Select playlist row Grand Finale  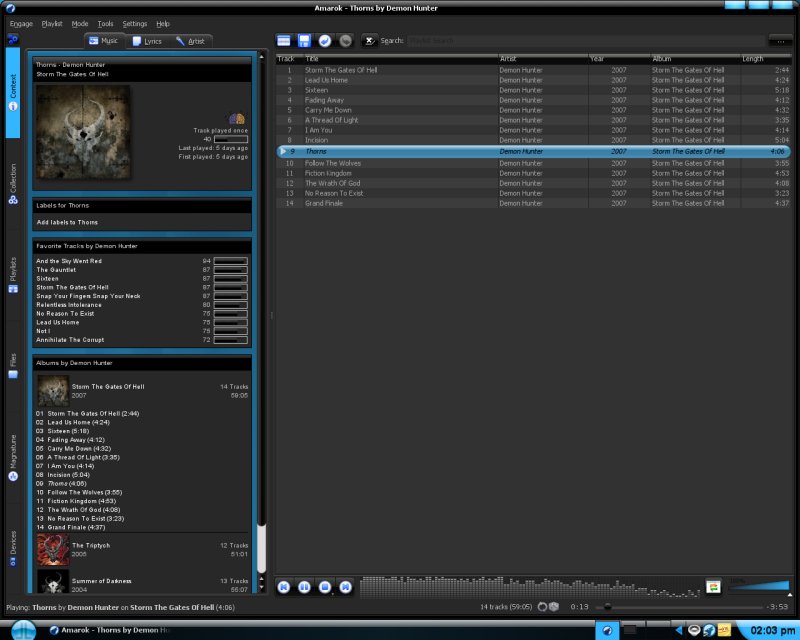click(x=533, y=203)
